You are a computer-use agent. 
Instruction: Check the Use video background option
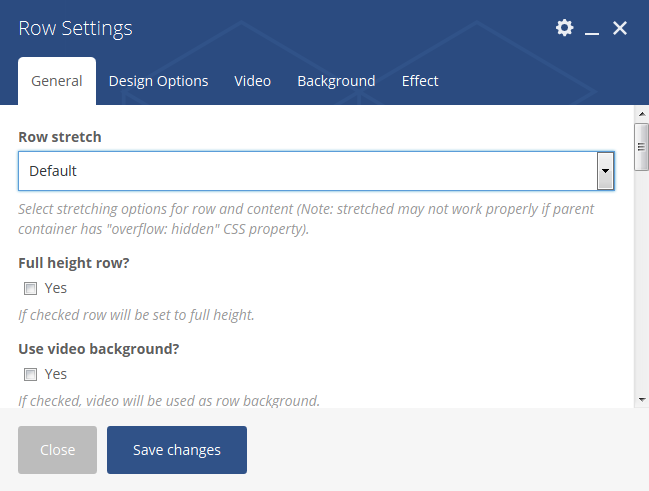point(30,374)
